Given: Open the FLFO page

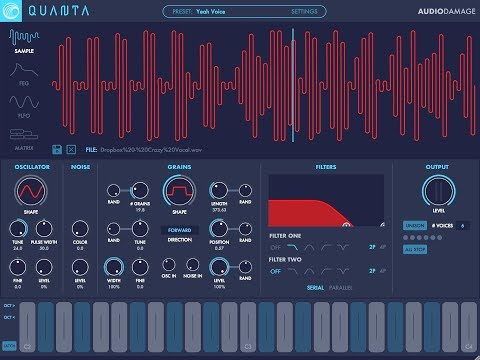Looking at the screenshot, I should pos(24,107).
